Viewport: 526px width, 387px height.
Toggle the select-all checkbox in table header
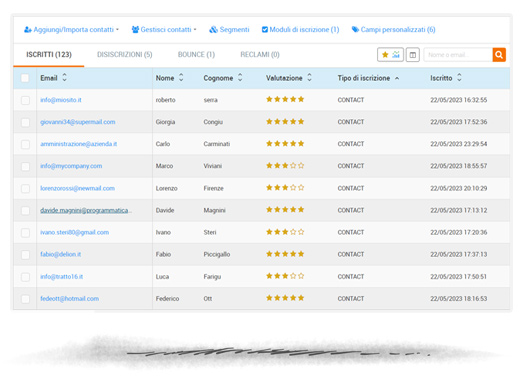point(25,78)
